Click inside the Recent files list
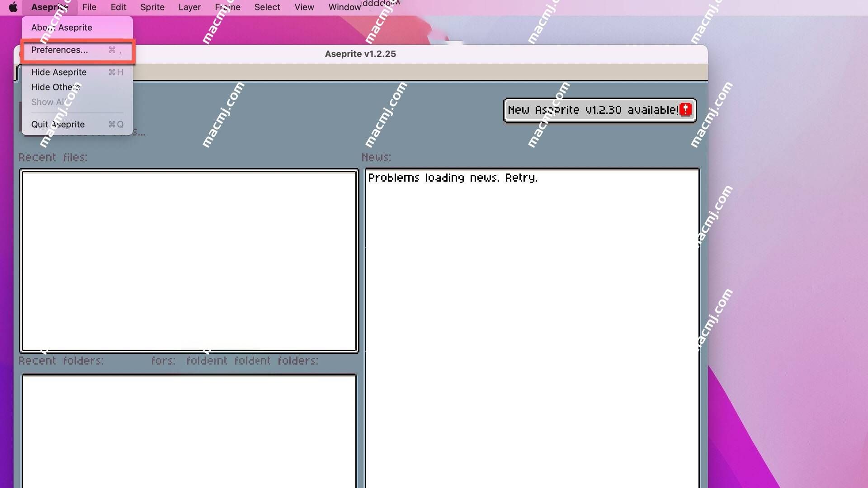Image resolution: width=868 pixels, height=488 pixels. [189, 261]
